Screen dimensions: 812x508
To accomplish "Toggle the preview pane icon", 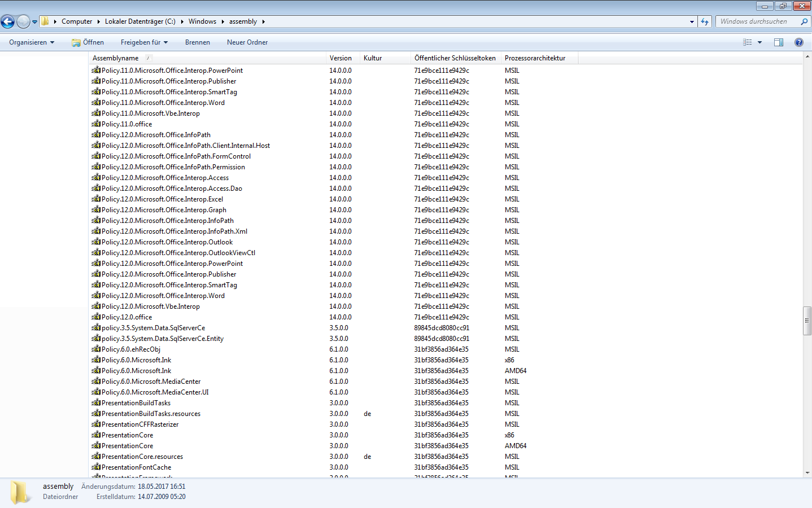I will [x=779, y=42].
